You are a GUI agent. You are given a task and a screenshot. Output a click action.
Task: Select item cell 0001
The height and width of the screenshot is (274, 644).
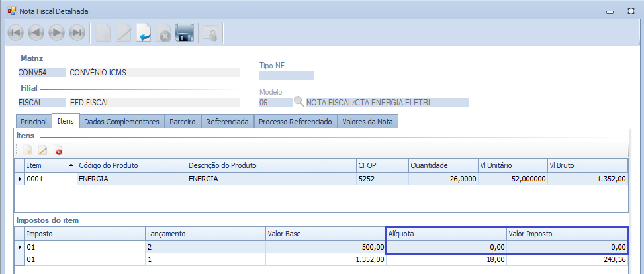click(50, 179)
